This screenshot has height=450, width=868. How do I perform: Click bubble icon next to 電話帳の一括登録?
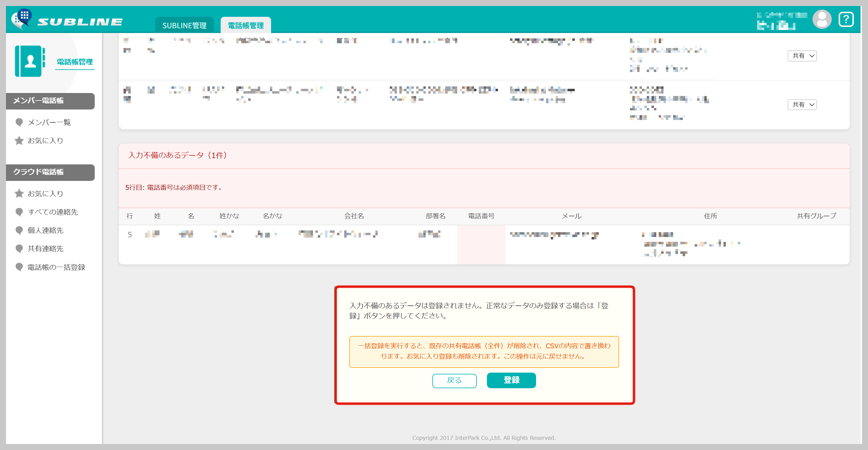[19, 267]
